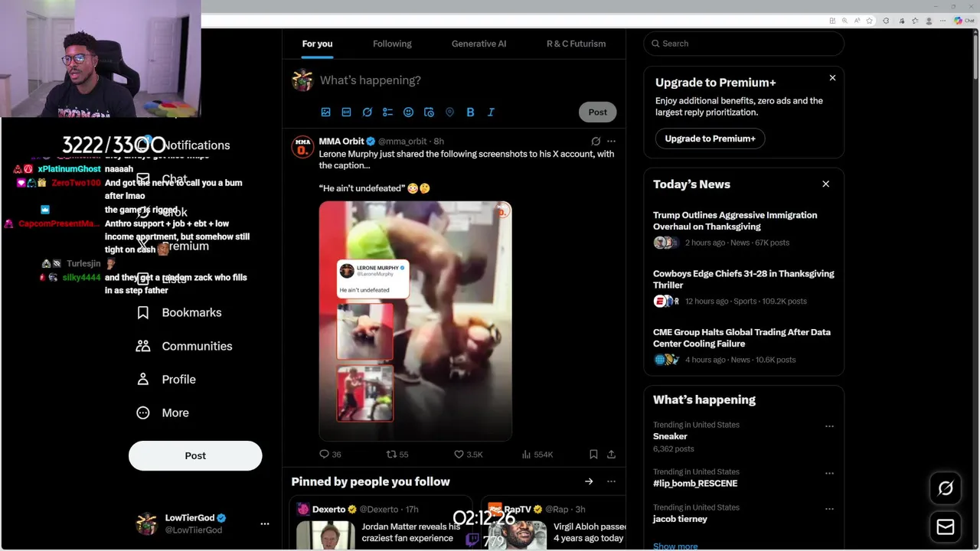This screenshot has height=551, width=980.
Task: Open Notifications in the sidebar
Action: click(x=196, y=145)
